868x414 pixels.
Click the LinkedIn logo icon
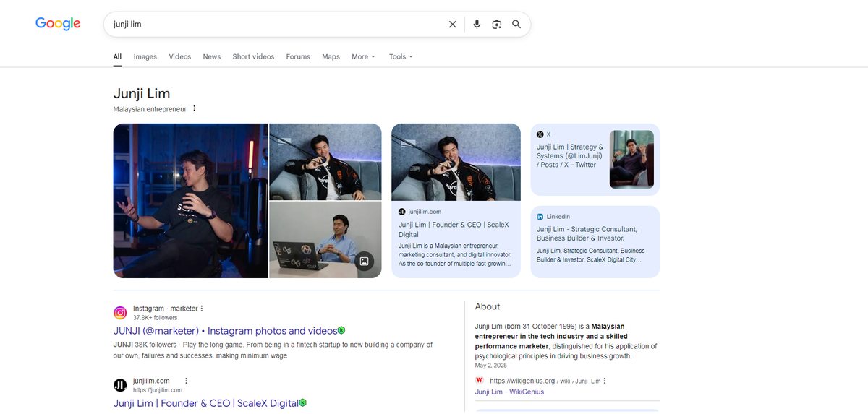pyautogui.click(x=540, y=217)
